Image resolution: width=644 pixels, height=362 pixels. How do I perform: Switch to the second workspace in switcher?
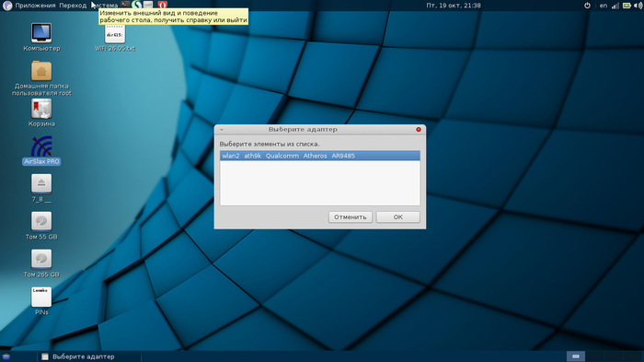594,356
